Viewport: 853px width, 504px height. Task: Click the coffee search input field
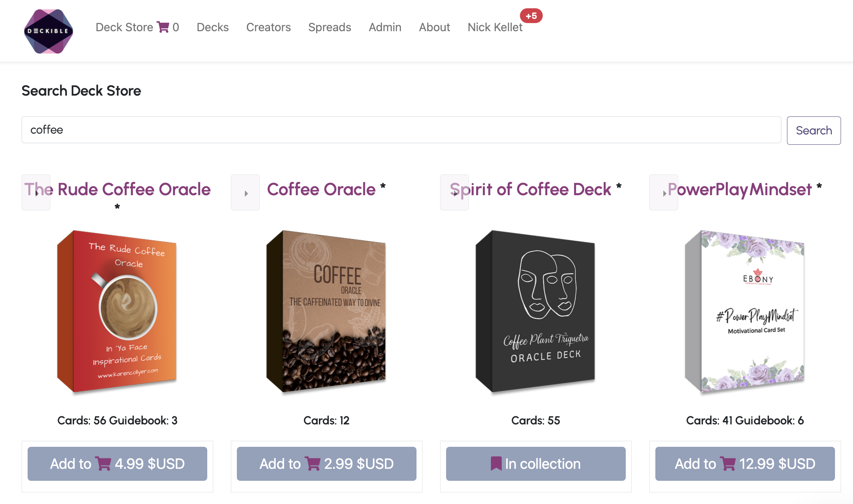click(401, 130)
